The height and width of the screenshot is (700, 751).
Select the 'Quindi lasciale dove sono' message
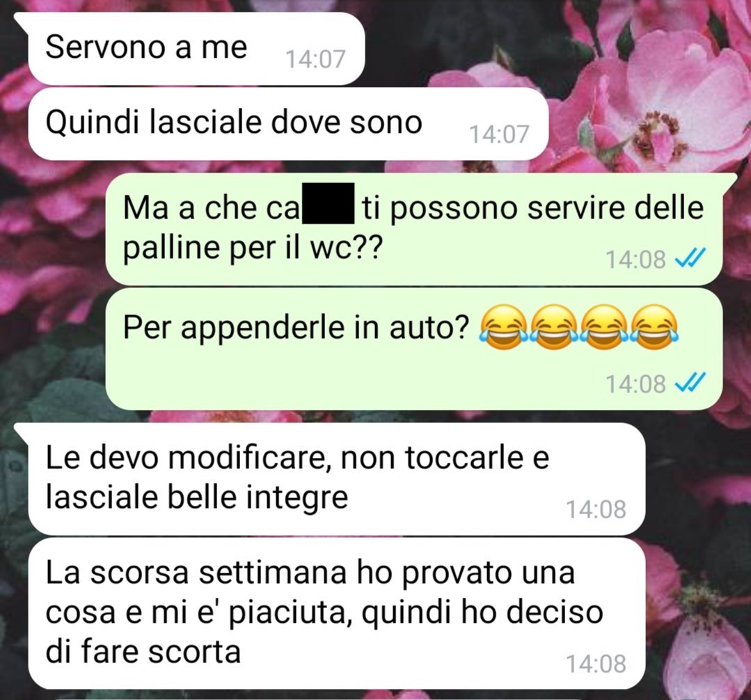[287, 124]
